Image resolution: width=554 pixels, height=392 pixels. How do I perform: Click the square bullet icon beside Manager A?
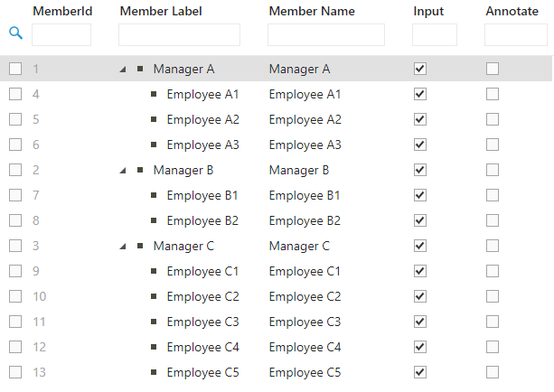(x=140, y=69)
